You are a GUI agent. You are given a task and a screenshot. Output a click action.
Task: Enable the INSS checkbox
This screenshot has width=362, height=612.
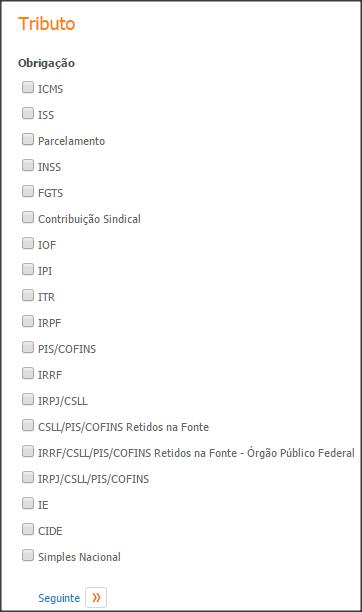tap(28, 165)
